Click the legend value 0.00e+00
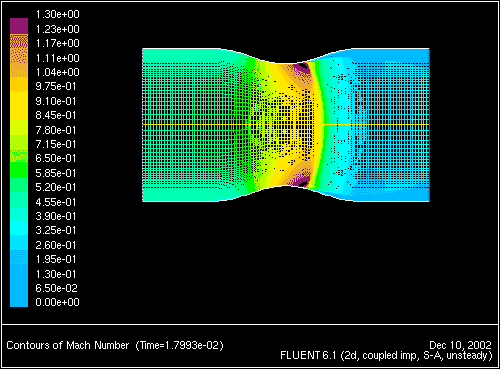 (x=57, y=302)
